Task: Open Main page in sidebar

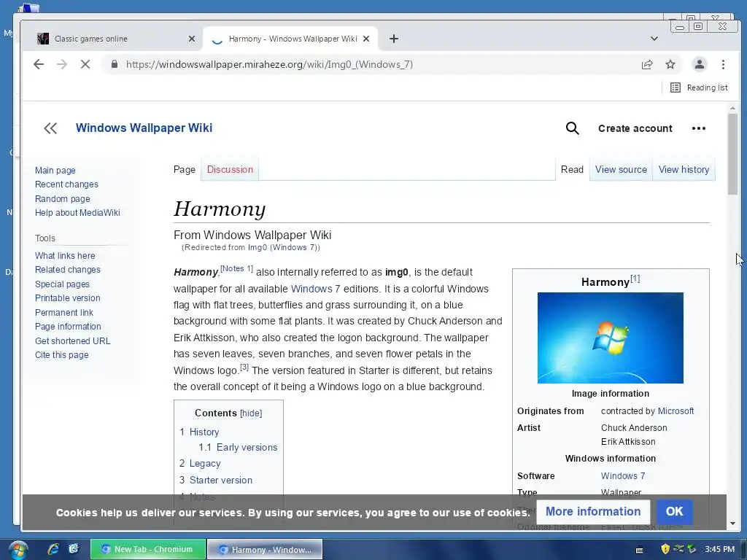Action: pos(55,170)
